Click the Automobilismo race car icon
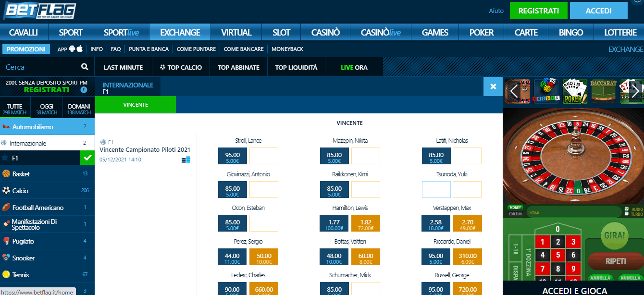 coord(6,127)
